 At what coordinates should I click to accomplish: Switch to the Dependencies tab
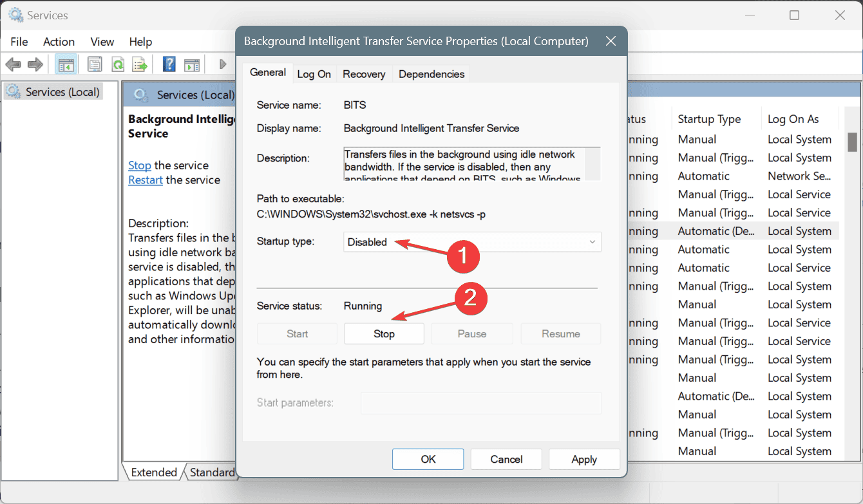tap(431, 74)
